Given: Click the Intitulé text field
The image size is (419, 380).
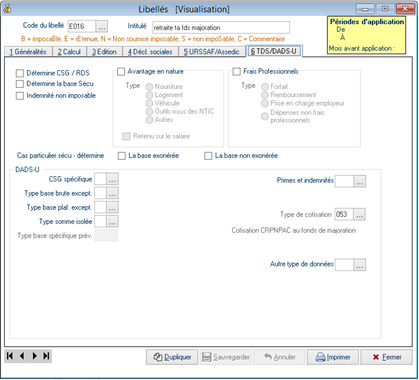Looking at the screenshot, I should (x=221, y=27).
